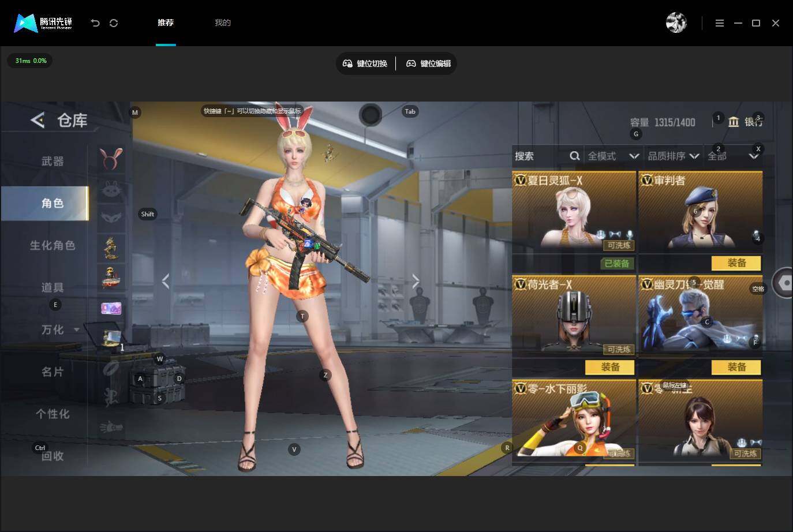
Task: Switch to the 我的 tab
Action: (223, 23)
